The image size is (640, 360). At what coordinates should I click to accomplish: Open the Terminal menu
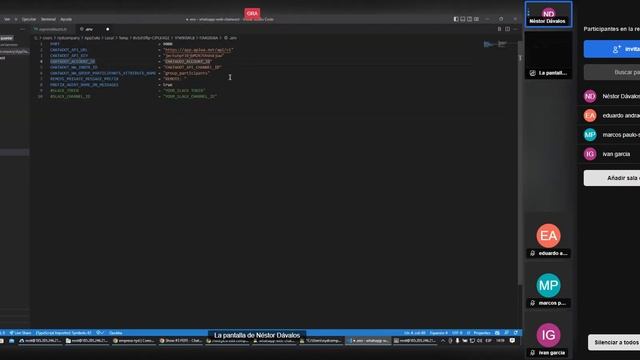point(48,19)
